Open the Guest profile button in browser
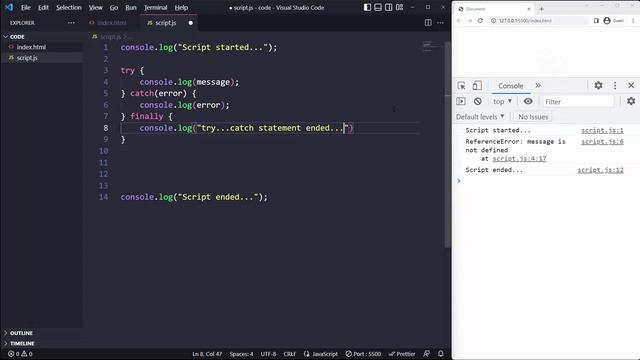 (613, 20)
